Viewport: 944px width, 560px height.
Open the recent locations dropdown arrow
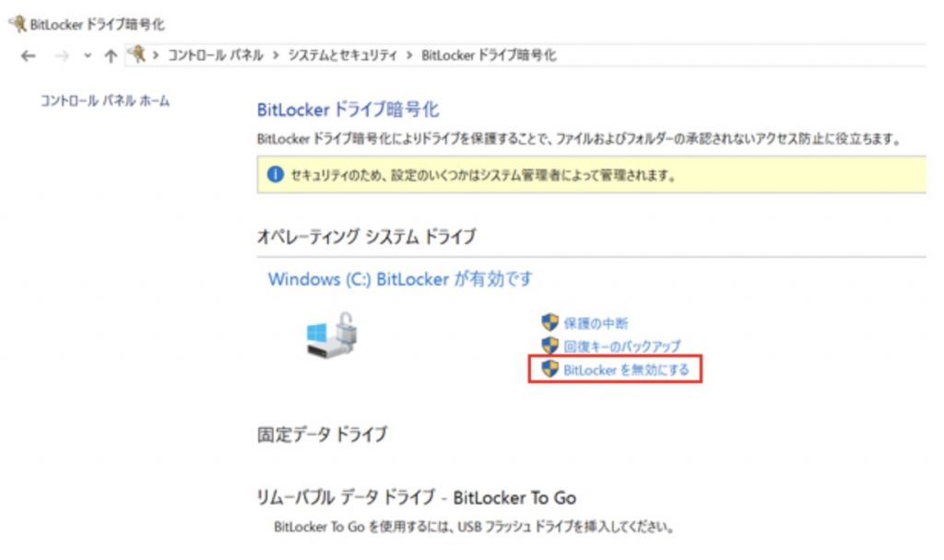pos(88,56)
